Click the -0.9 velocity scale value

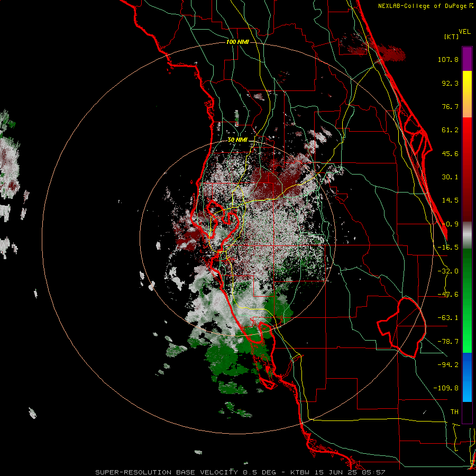pyautogui.click(x=450, y=224)
